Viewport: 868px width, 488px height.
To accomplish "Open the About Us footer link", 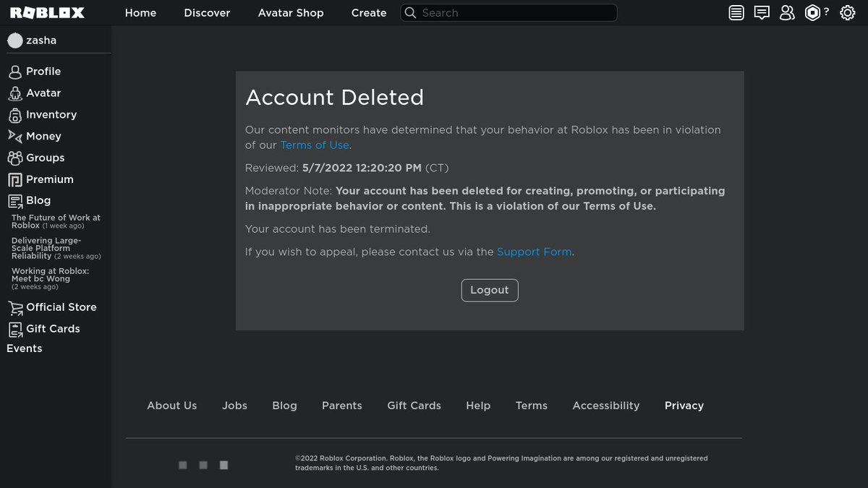I will (x=172, y=406).
